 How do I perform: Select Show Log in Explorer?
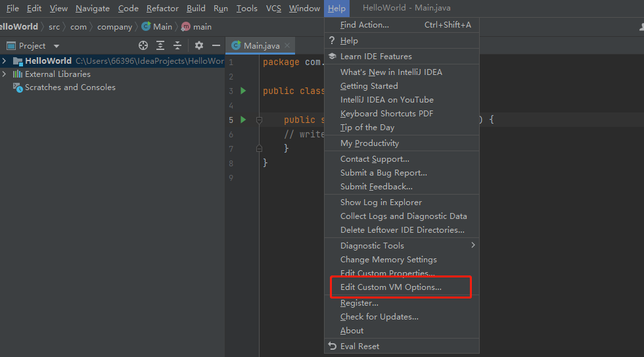pos(402,202)
